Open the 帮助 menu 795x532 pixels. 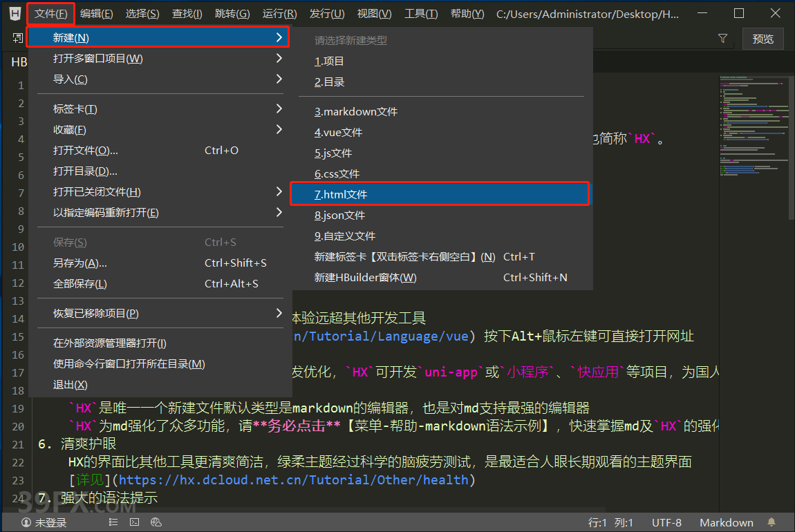[467, 12]
